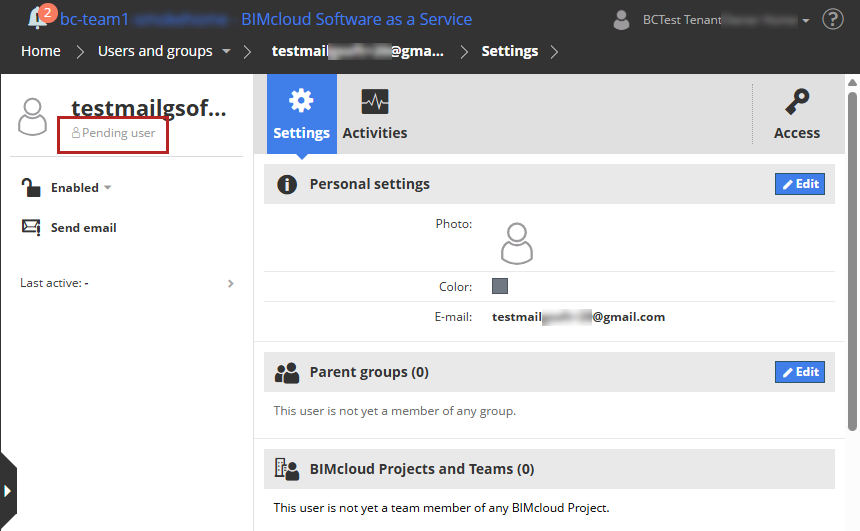Viewport: 860px width, 531px height.
Task: Click Edit button for Parent groups
Action: (x=799, y=372)
